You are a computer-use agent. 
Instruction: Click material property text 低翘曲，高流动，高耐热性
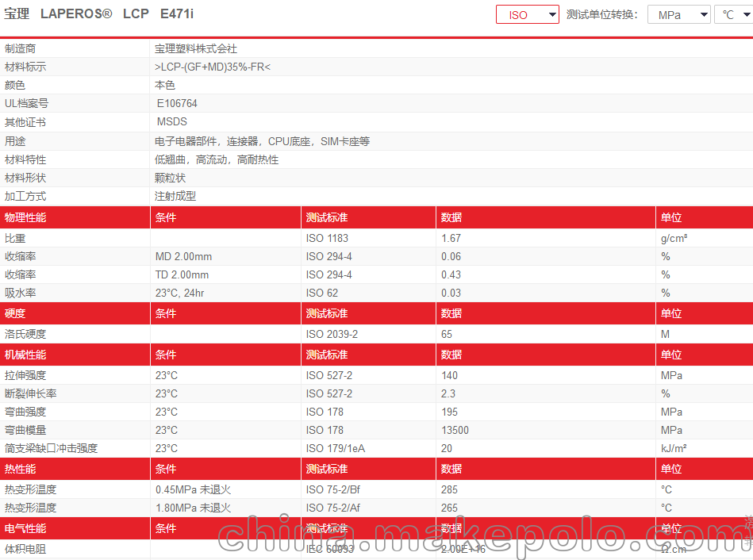(217, 160)
